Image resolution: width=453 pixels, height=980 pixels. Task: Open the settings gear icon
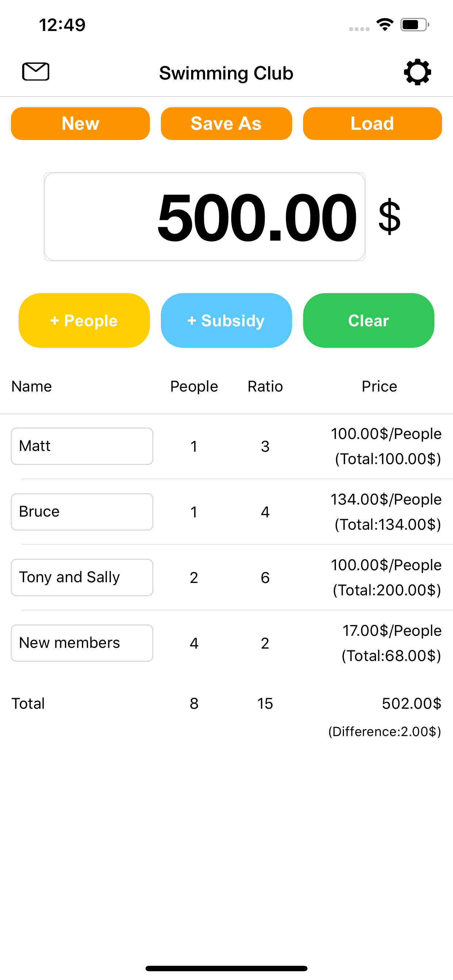(x=417, y=72)
